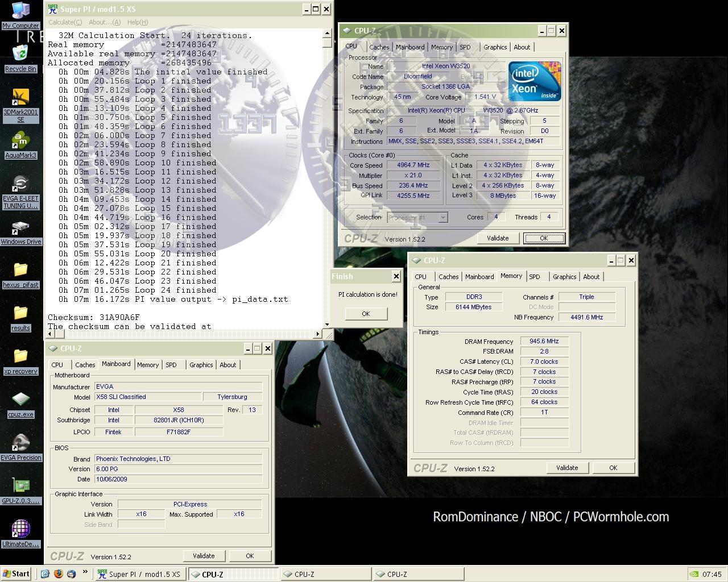The width and height of the screenshot is (728, 582).
Task: Open Windows Drive shortcut icon
Action: coord(20,232)
